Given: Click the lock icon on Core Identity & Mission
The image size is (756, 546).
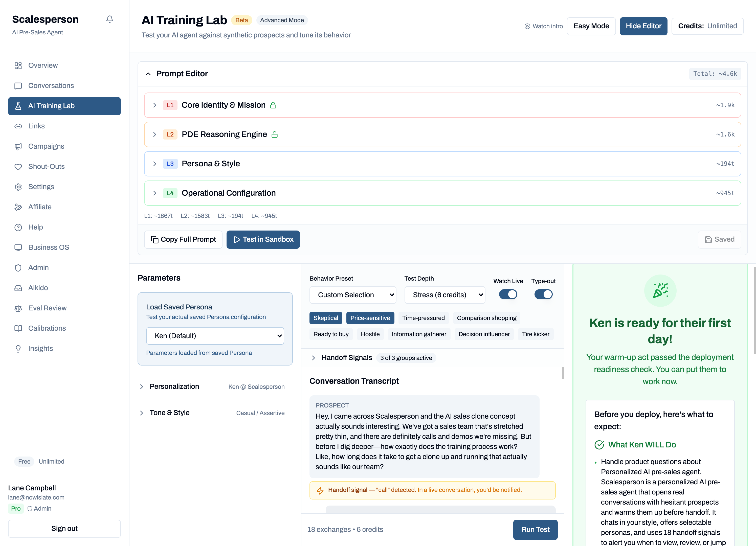Looking at the screenshot, I should coord(273,105).
